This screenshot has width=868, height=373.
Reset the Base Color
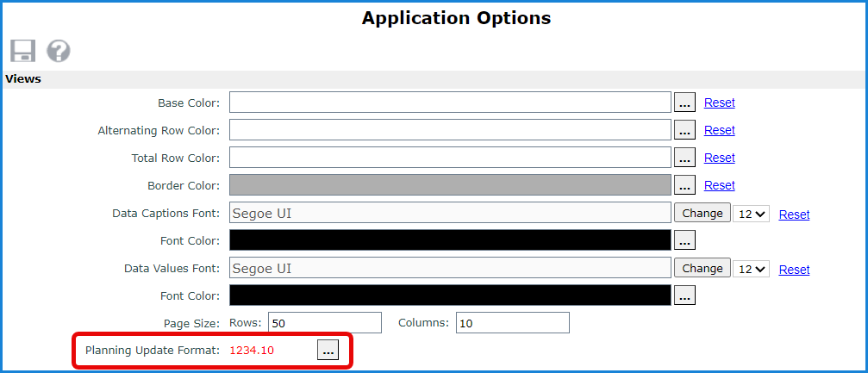pyautogui.click(x=719, y=103)
